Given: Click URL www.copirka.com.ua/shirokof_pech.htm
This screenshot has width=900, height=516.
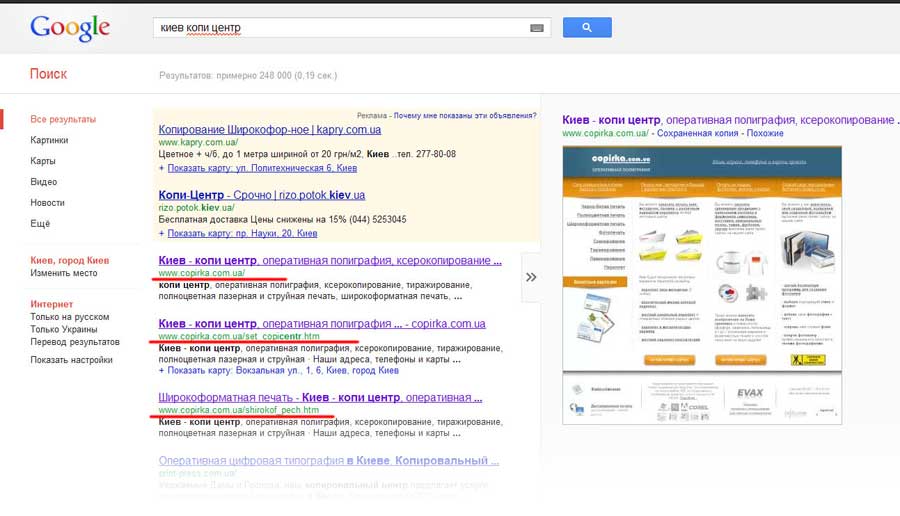Looking at the screenshot, I should pyautogui.click(x=239, y=410).
